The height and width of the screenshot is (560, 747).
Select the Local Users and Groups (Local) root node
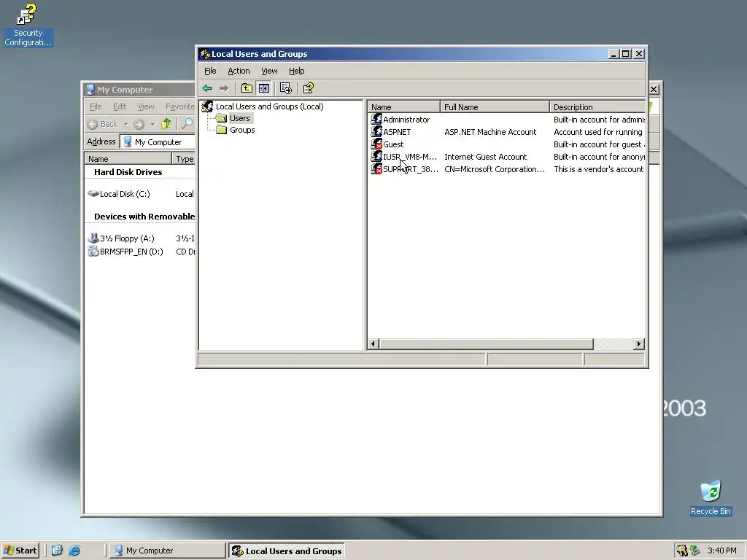pyautogui.click(x=270, y=106)
